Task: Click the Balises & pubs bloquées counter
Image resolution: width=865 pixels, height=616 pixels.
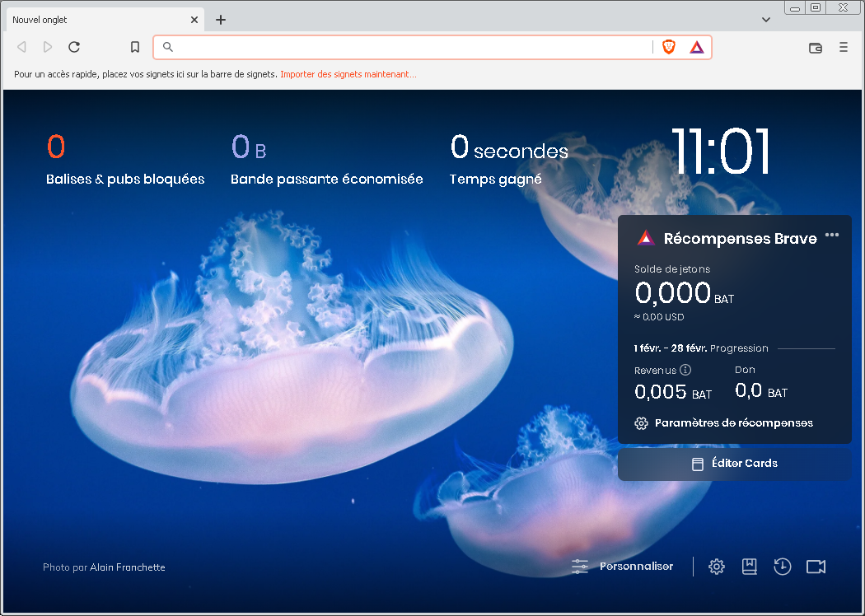Action: click(125, 160)
